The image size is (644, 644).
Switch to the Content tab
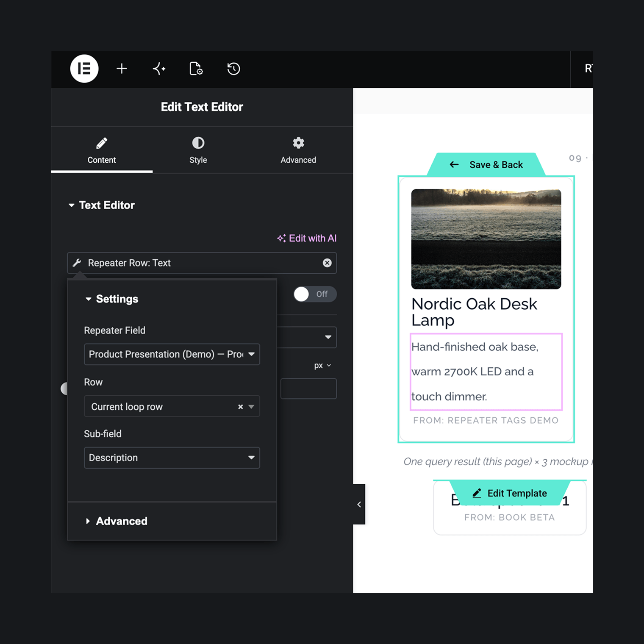click(102, 151)
